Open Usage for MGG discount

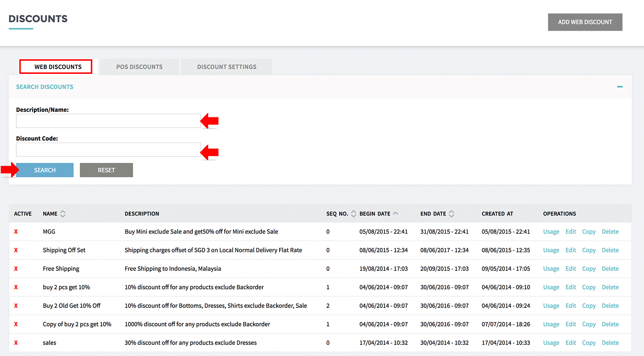tap(551, 231)
